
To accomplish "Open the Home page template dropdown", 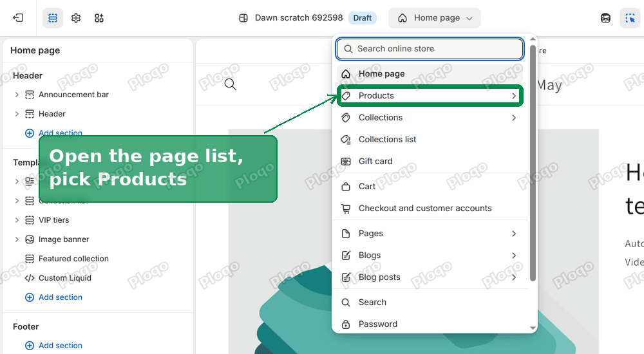I will point(434,18).
